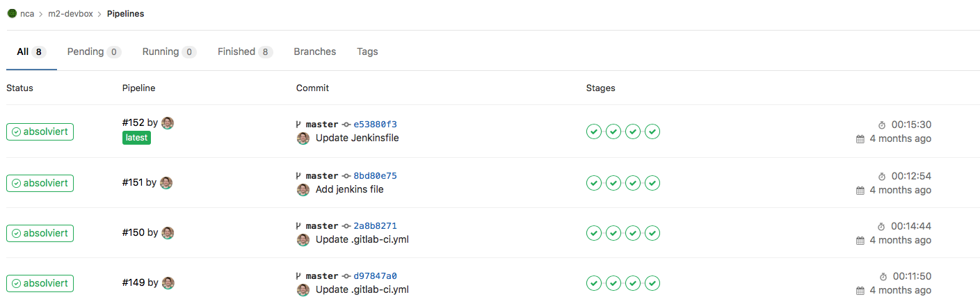
Task: Open commit 8bd80e75 link
Action: [375, 177]
